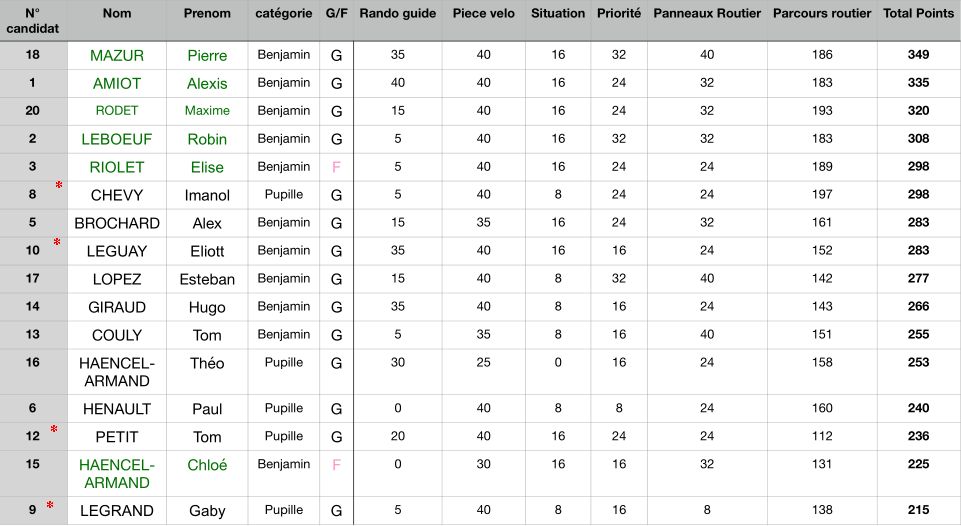
Task: Click the "Parcours routier" column header
Action: [822, 14]
